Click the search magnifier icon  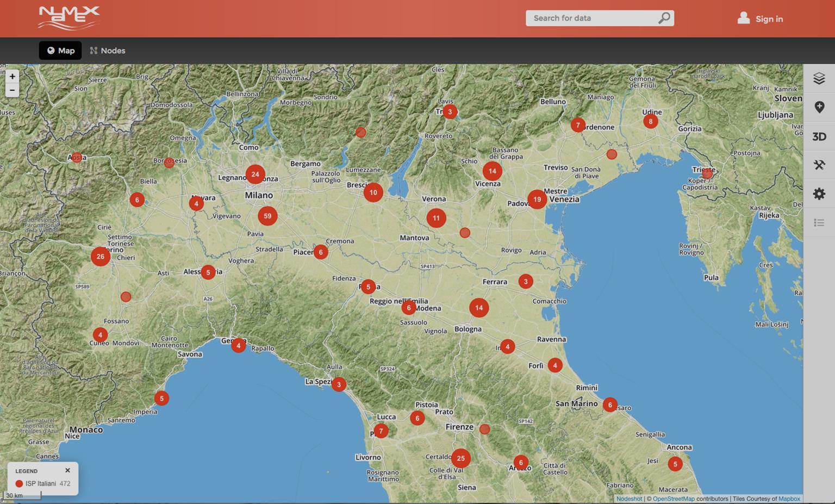pyautogui.click(x=664, y=18)
